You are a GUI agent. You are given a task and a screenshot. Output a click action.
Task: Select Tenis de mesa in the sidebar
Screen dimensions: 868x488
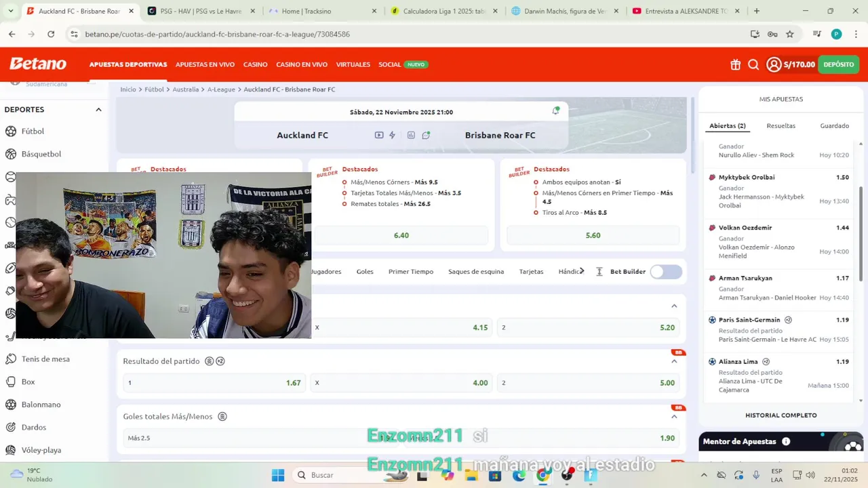(45, 359)
